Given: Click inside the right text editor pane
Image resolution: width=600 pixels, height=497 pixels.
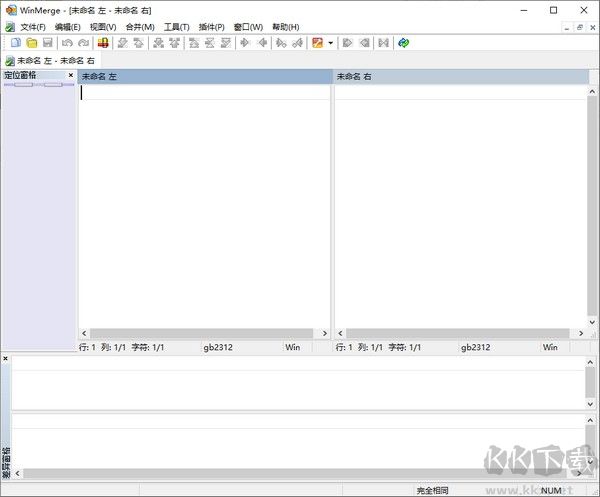Looking at the screenshot, I should click(461, 207).
